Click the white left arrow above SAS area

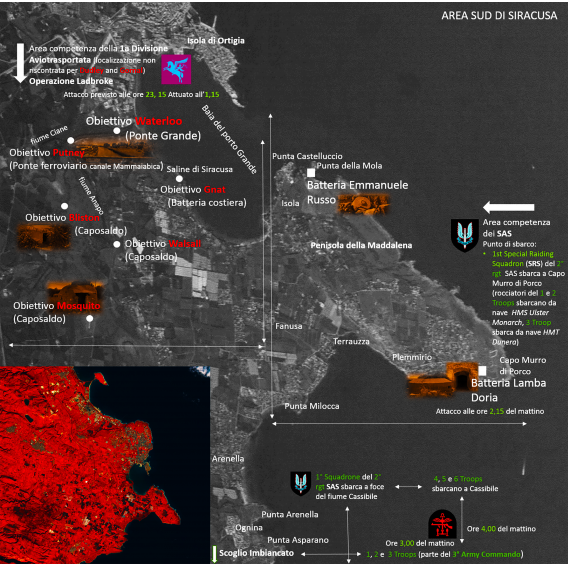point(509,207)
